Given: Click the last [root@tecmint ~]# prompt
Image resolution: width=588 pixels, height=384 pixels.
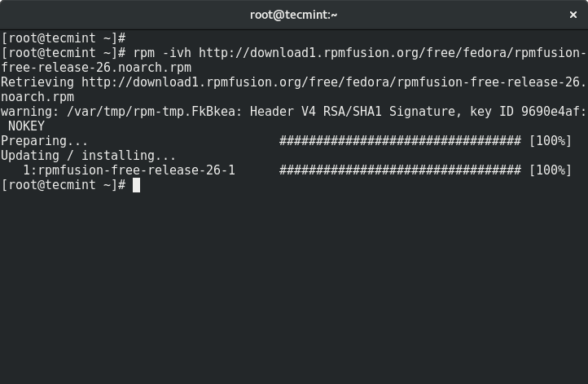Looking at the screenshot, I should coord(64,185).
